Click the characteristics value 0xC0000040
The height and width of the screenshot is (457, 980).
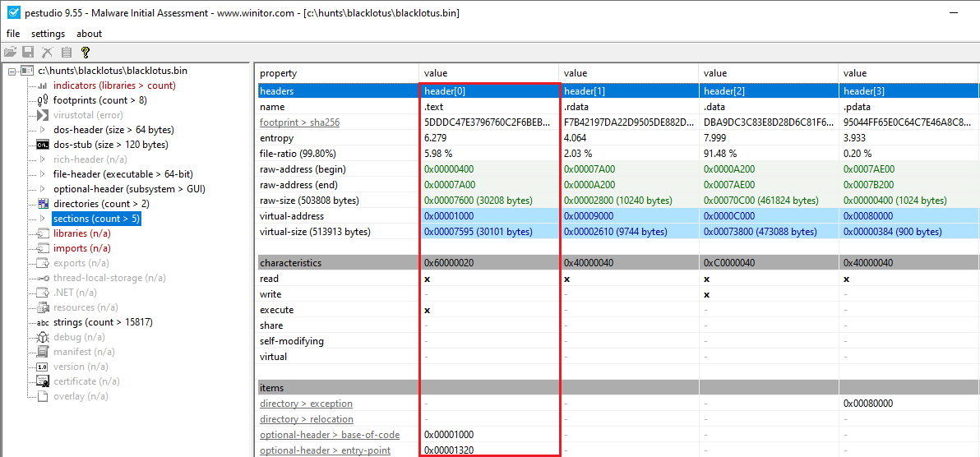(x=731, y=263)
